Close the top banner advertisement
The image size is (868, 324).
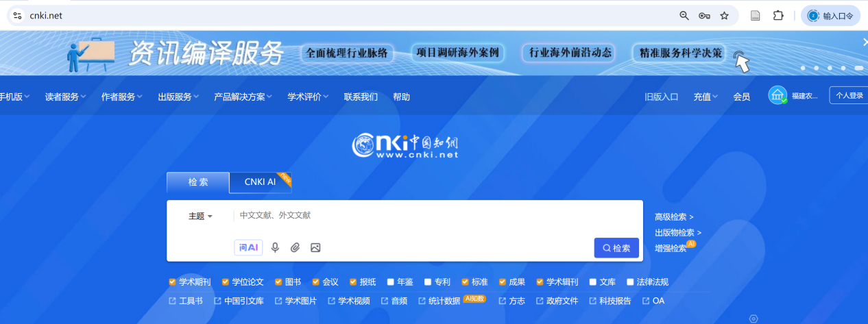[865, 42]
